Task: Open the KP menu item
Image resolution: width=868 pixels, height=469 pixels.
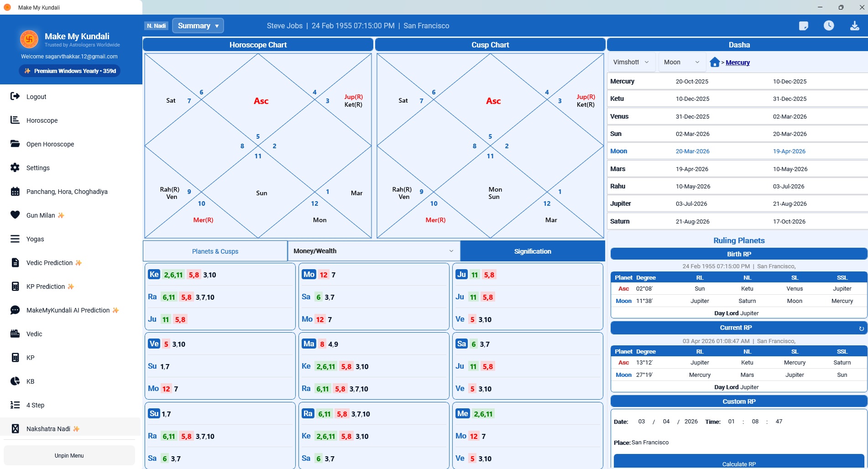Action: [31, 358]
